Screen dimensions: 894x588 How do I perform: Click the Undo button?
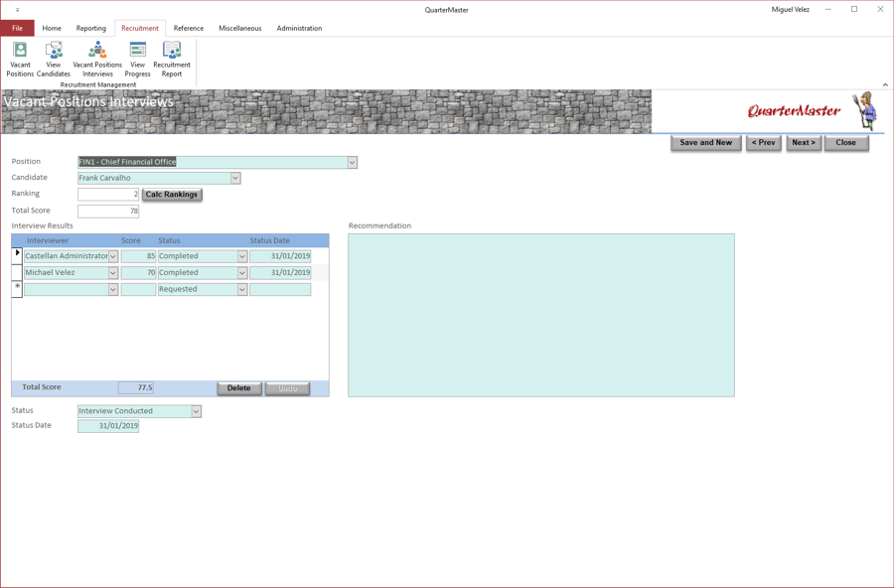tap(287, 388)
